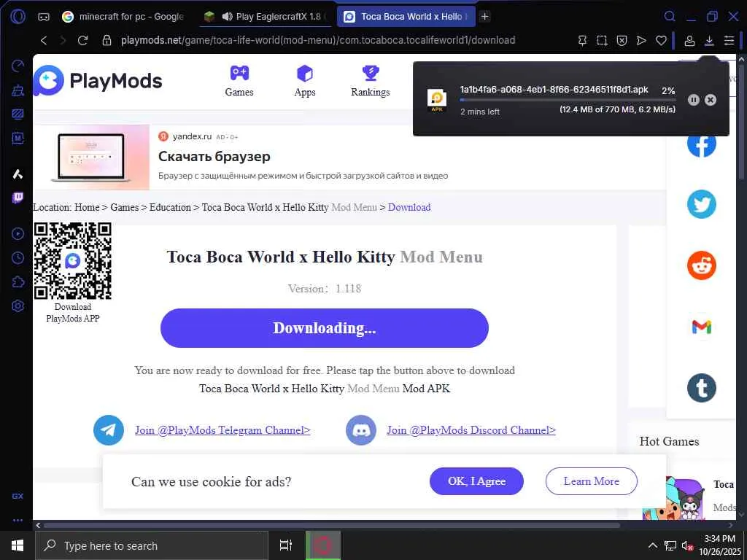The image size is (747, 560).
Task: Open Extensions cube icon in sidebar
Action: click(18, 282)
